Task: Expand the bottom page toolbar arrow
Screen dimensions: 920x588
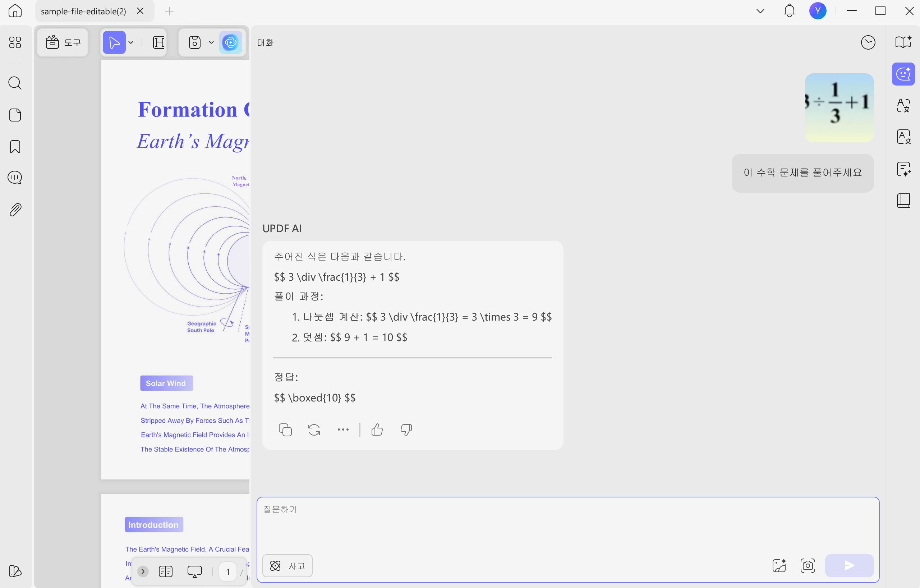Action: pyautogui.click(x=143, y=571)
